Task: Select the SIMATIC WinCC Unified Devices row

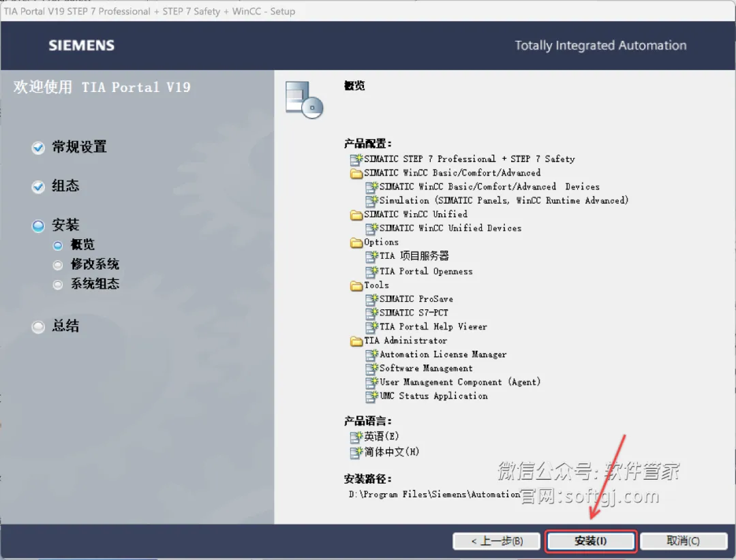Action: click(x=450, y=228)
